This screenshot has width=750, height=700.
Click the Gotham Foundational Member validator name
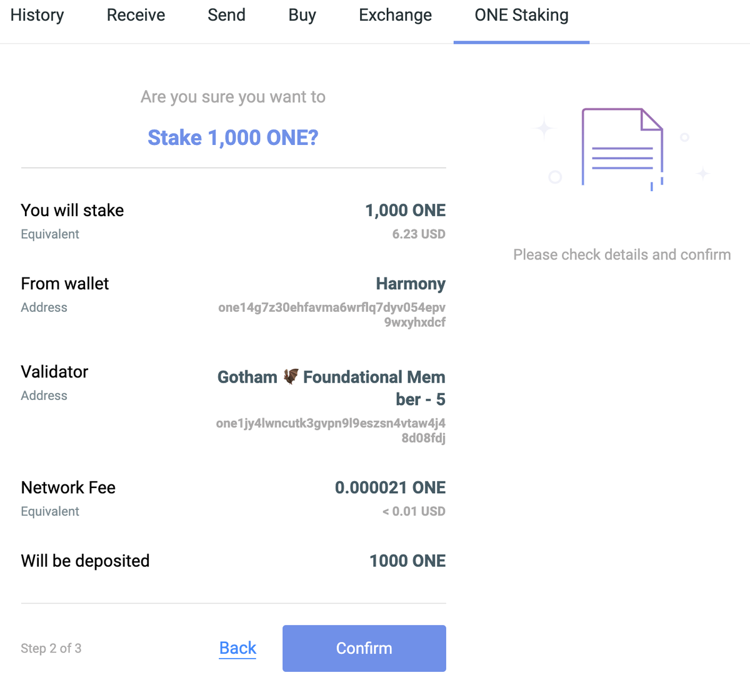331,387
